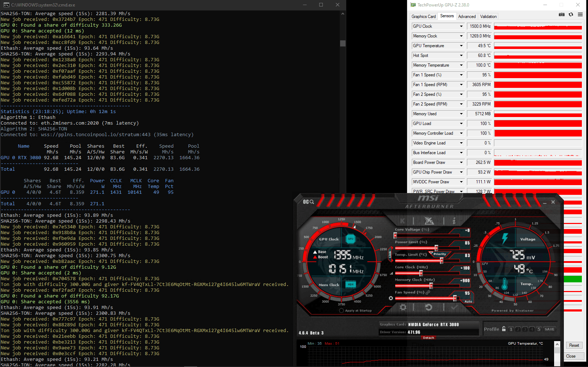The height and width of the screenshot is (367, 588).
Task: Switch to the Graphics Card tab in GPU-Z
Action: click(423, 17)
